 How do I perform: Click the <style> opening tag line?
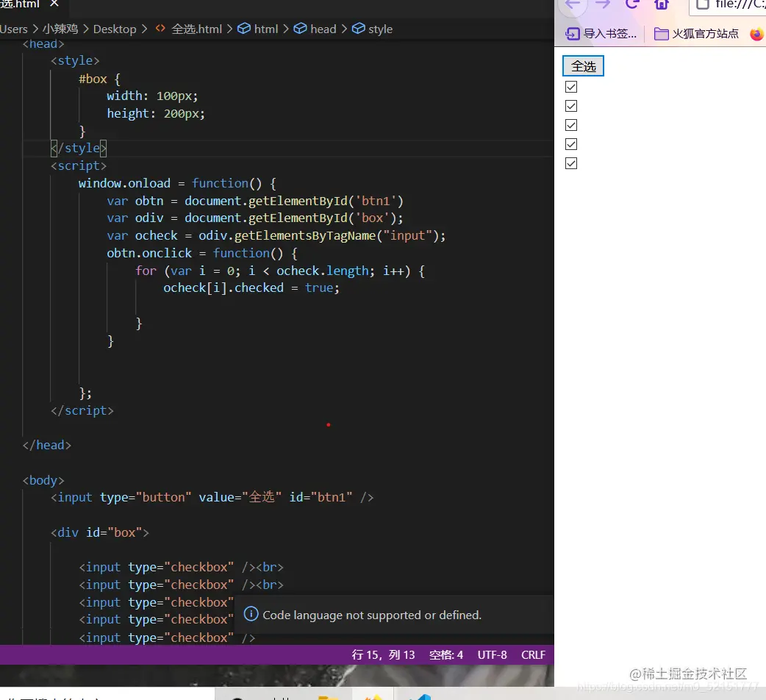click(75, 60)
